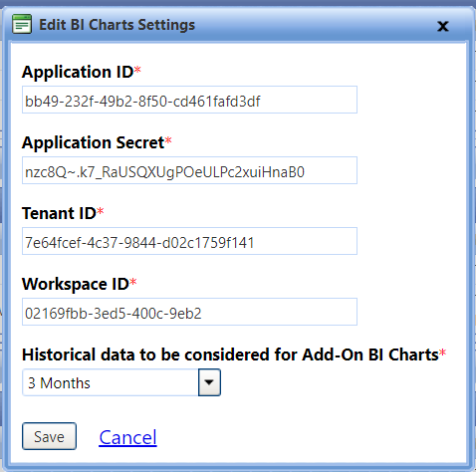476x472 pixels.
Task: Click the required asterisk after Workspace ID
Action: pos(133,282)
